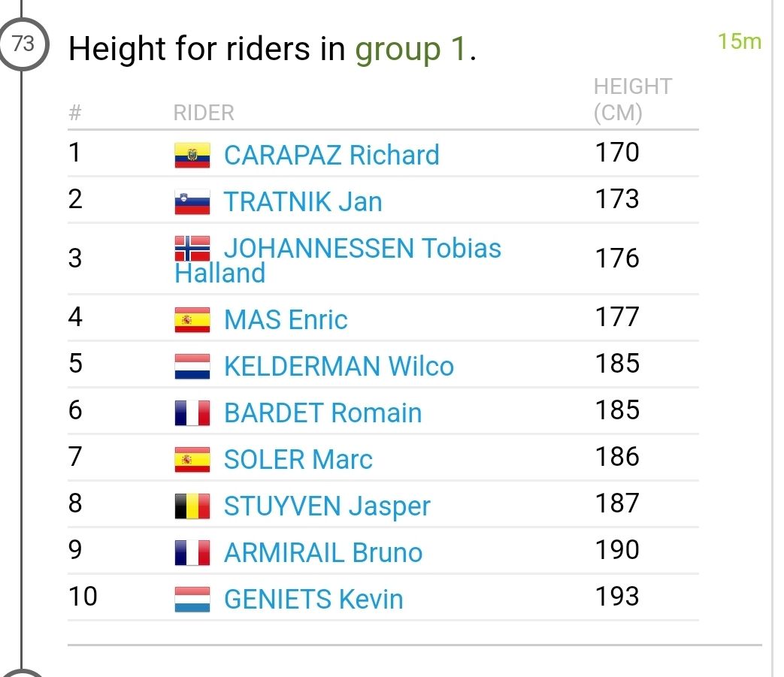Click the HEIGHT (CM) column header
Viewport: 784px width, 677px height.
tap(632, 100)
